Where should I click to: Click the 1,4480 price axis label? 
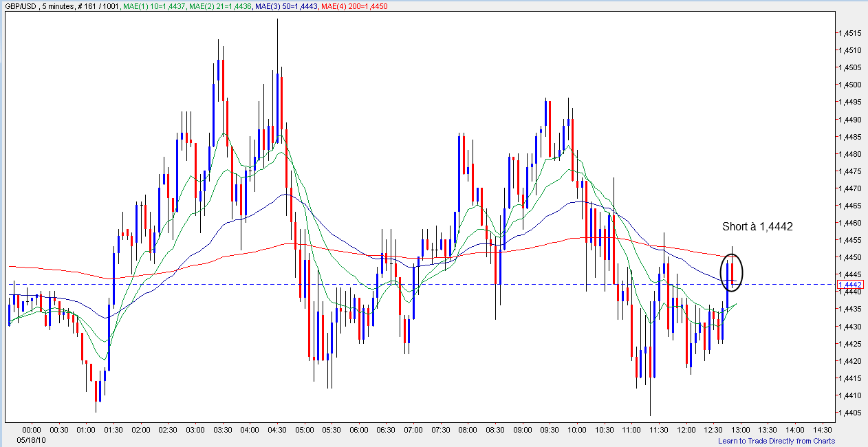click(849, 154)
